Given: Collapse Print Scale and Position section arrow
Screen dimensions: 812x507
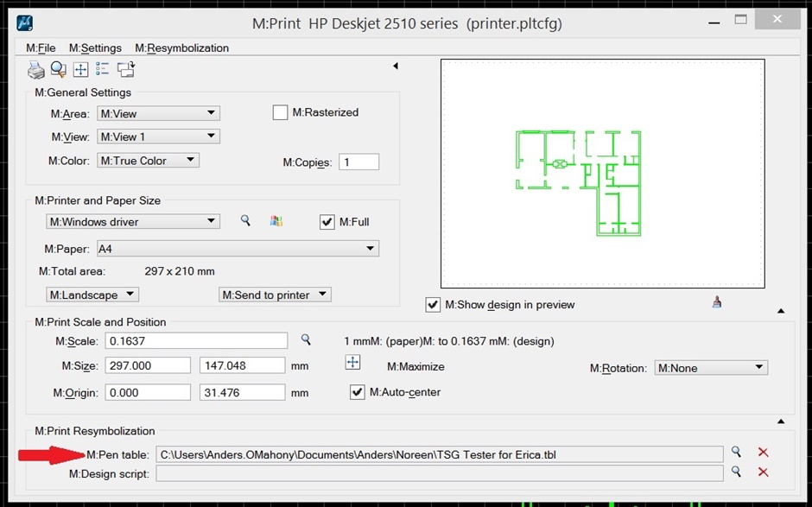Looking at the screenshot, I should (x=781, y=311).
